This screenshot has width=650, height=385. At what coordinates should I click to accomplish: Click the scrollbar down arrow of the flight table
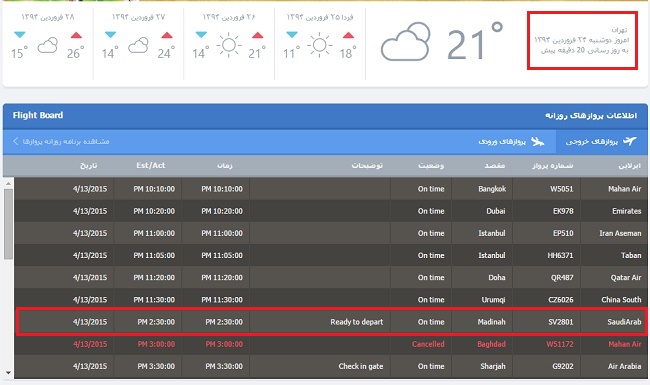tap(8, 373)
